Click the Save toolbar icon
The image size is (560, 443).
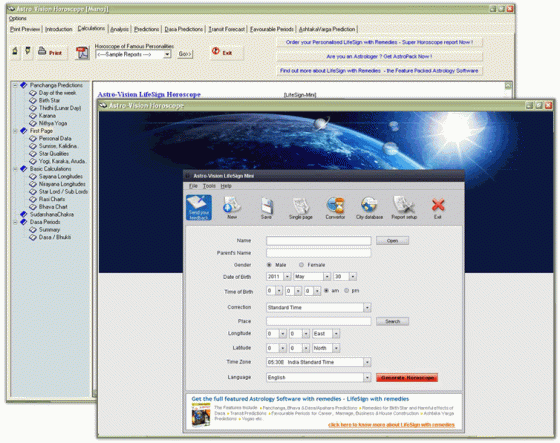click(266, 208)
